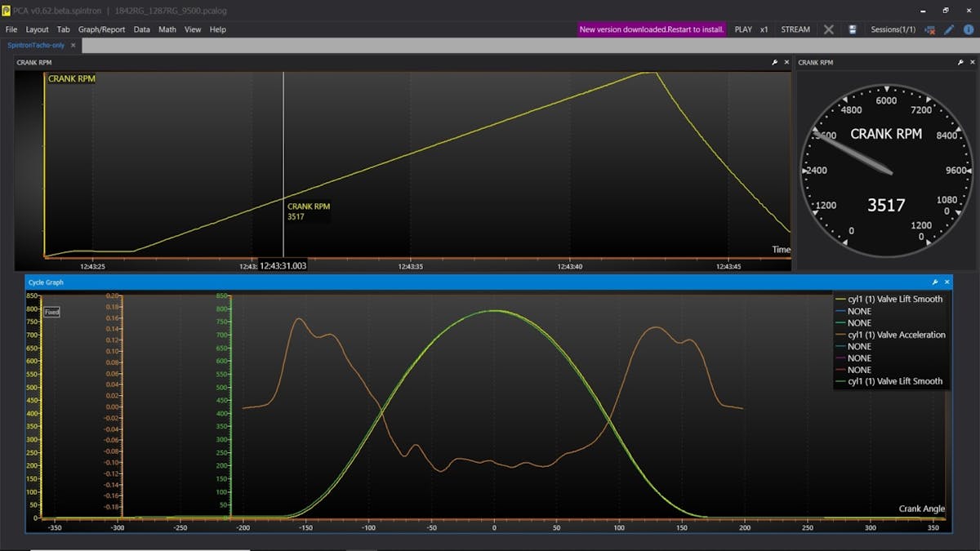Image resolution: width=980 pixels, height=551 pixels.
Task: Click the New version downloaded restart notice
Action: 652,29
